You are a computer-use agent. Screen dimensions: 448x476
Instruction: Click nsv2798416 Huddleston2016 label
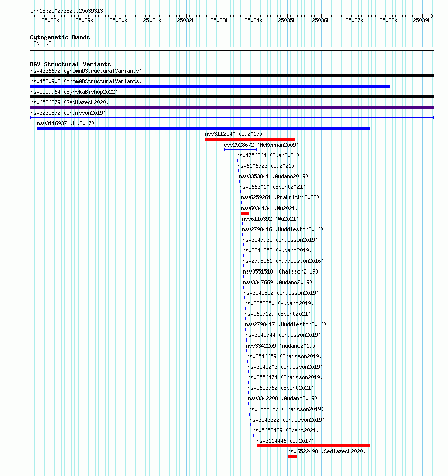click(x=282, y=230)
